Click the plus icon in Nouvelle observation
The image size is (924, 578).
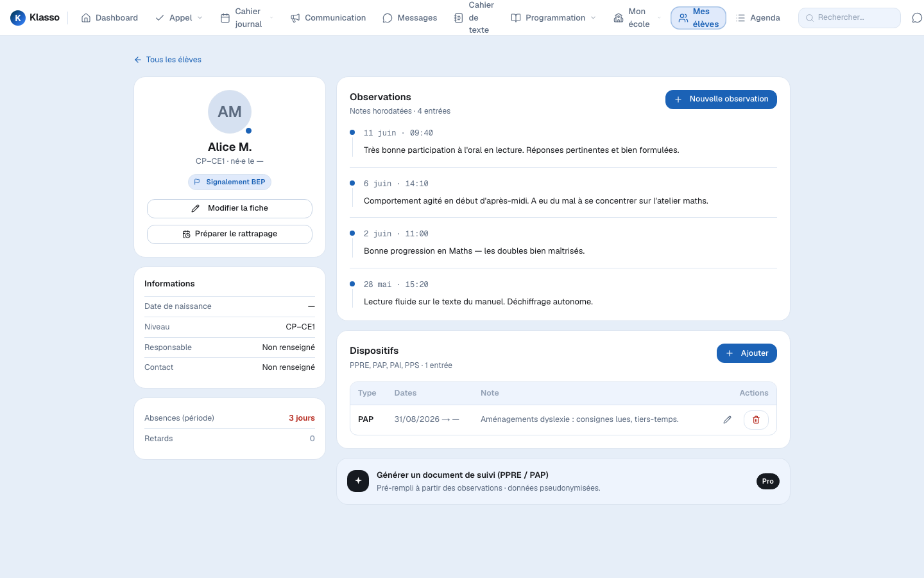click(678, 100)
